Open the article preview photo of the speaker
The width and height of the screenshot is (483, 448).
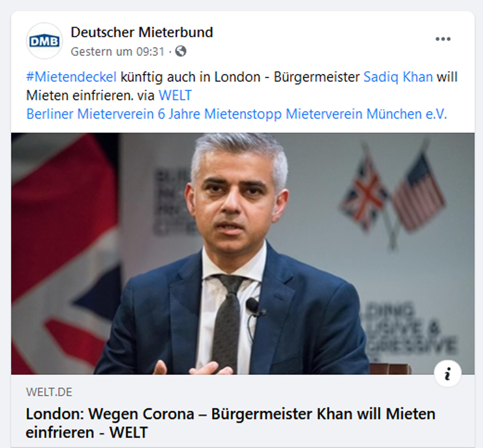point(243,254)
